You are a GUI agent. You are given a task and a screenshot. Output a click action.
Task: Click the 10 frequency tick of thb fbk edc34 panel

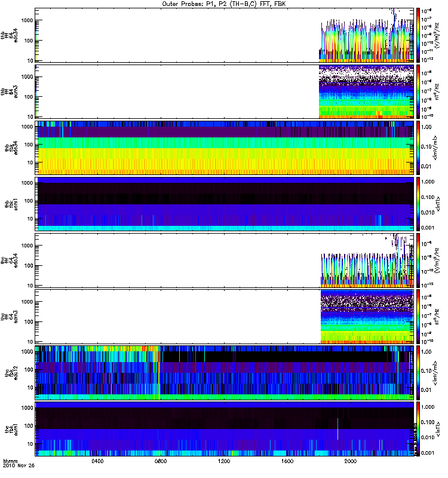(30, 163)
